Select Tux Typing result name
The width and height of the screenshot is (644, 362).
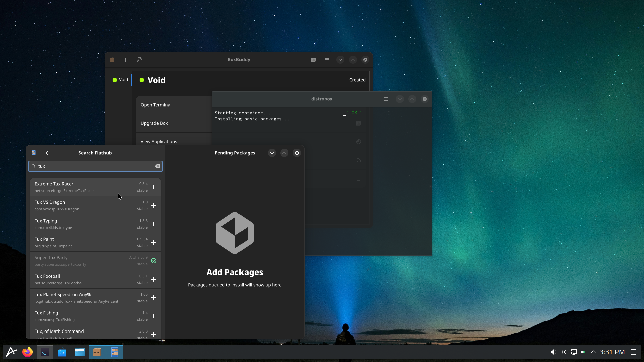click(46, 221)
